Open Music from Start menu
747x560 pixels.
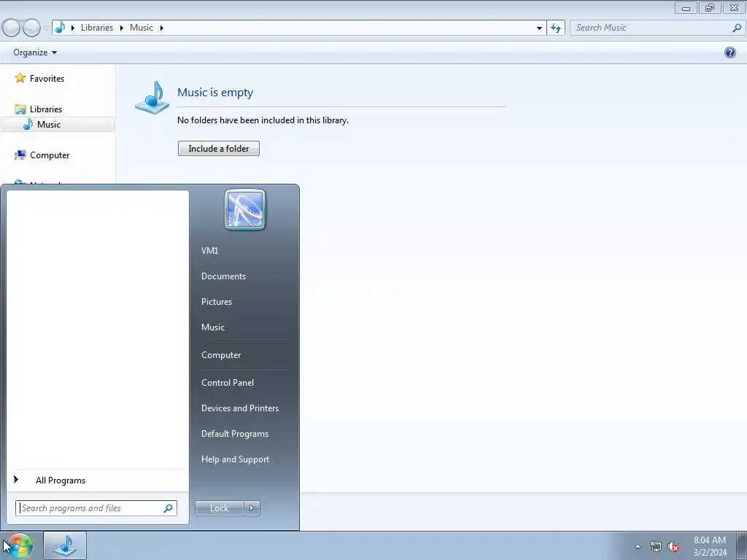(x=212, y=327)
